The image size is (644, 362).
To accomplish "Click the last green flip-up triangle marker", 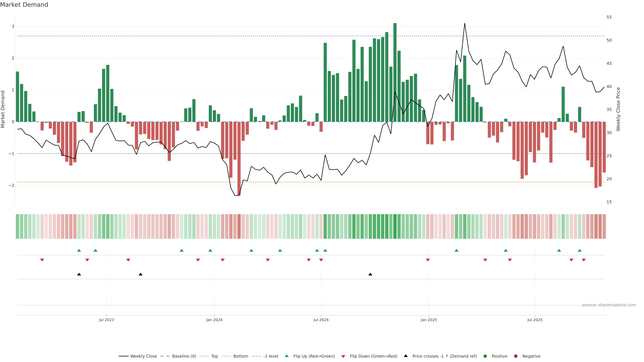I will coord(579,250).
